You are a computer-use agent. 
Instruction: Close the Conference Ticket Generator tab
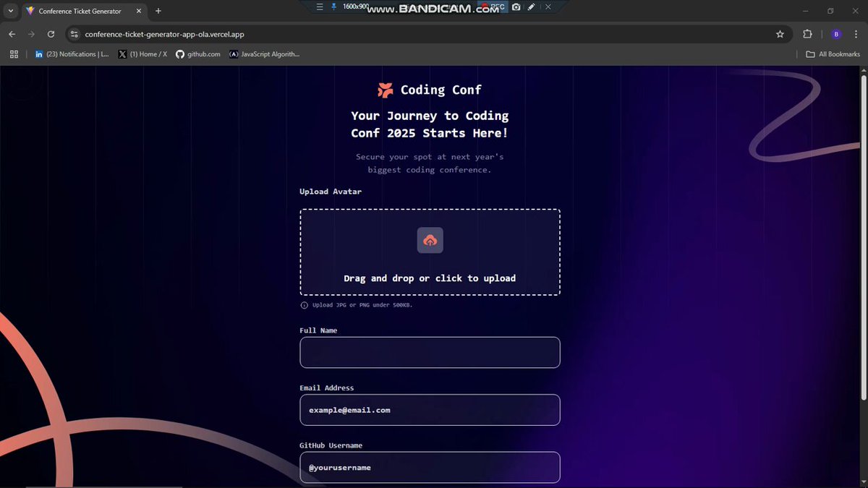click(x=139, y=11)
